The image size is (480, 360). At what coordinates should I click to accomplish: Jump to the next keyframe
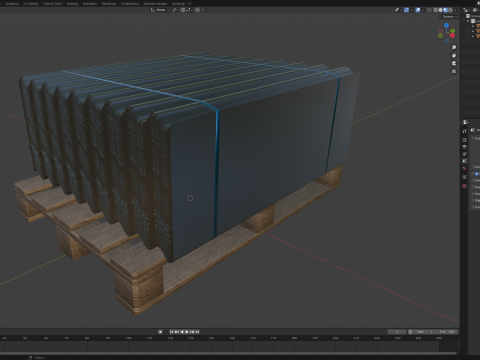(x=192, y=332)
